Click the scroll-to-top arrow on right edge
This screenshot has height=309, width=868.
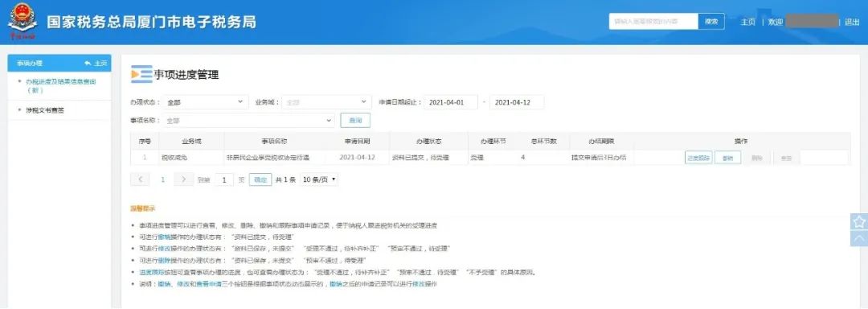point(859,238)
